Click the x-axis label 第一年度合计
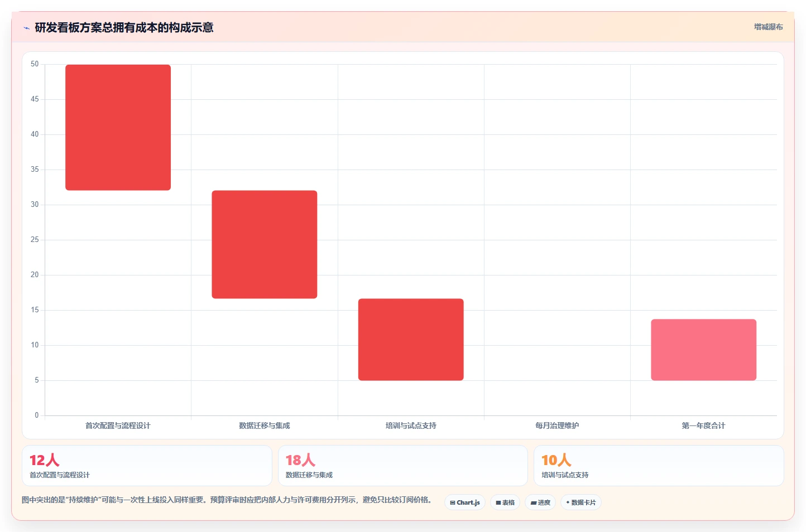The image size is (806, 532). pos(703,425)
